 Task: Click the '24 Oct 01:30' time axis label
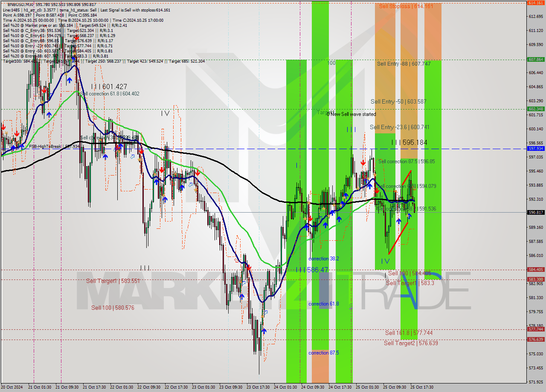[x=285, y=387]
